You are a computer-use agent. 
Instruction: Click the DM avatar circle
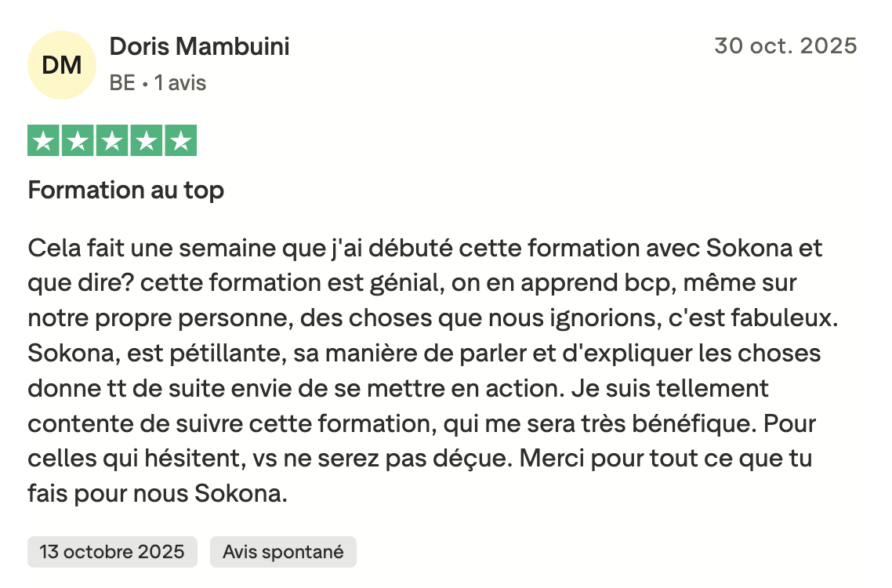point(62,65)
